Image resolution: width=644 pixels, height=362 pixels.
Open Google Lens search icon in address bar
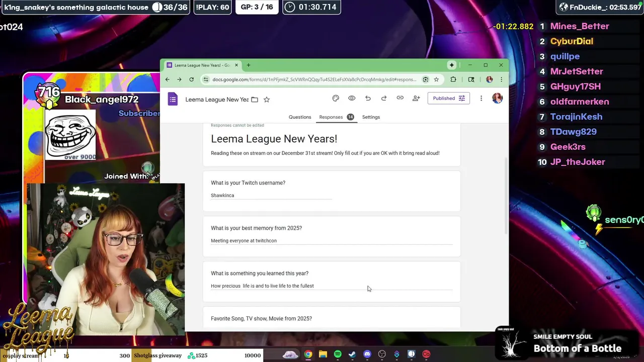pos(426,79)
